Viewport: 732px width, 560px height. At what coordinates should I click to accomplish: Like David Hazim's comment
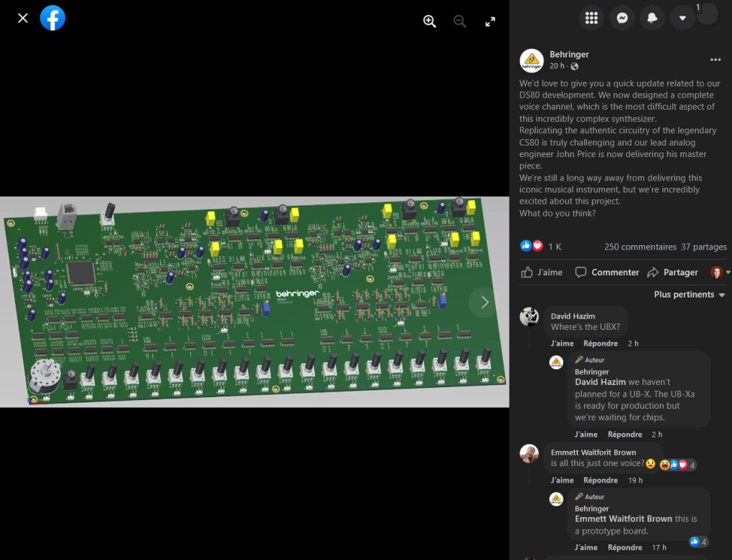point(562,343)
